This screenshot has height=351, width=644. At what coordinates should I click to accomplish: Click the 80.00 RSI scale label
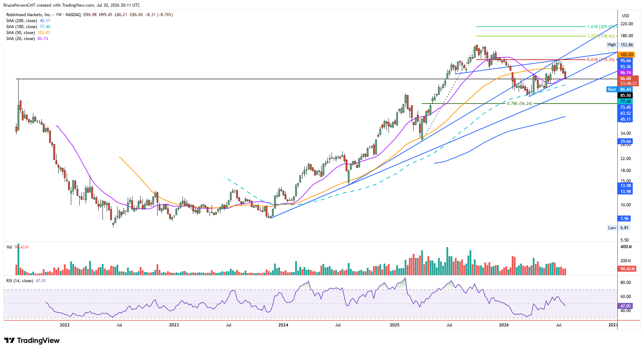click(625, 283)
